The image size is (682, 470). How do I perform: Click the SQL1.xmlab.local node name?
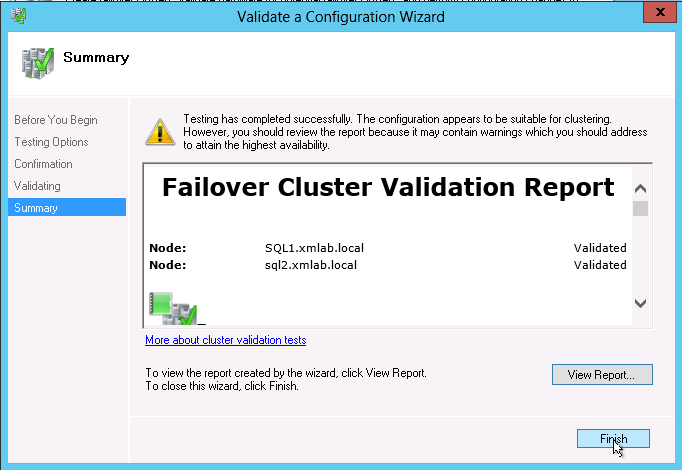[304, 248]
